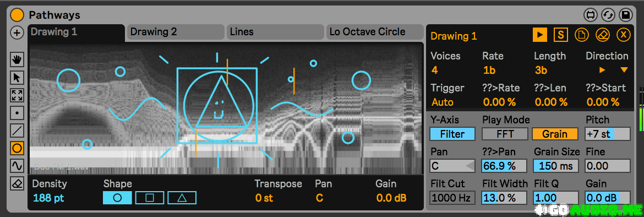This screenshot has height=217, width=644.
Task: Toggle the solo S button
Action: 561,35
